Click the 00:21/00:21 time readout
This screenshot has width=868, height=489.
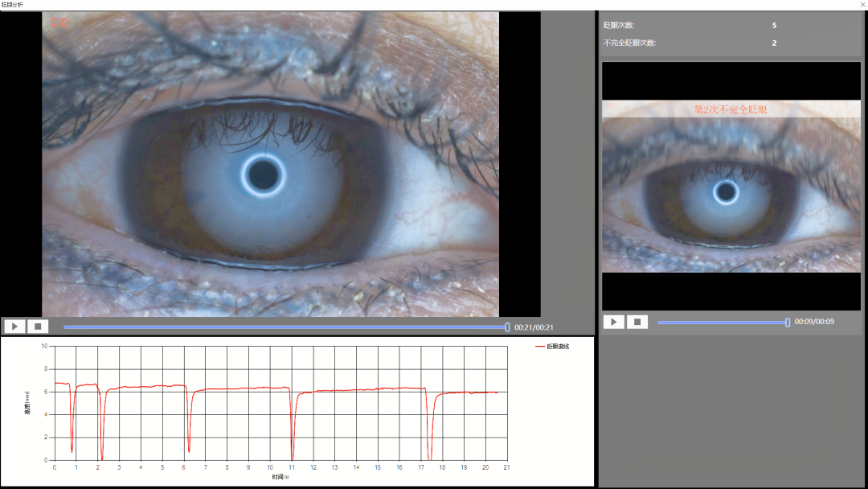coord(534,327)
